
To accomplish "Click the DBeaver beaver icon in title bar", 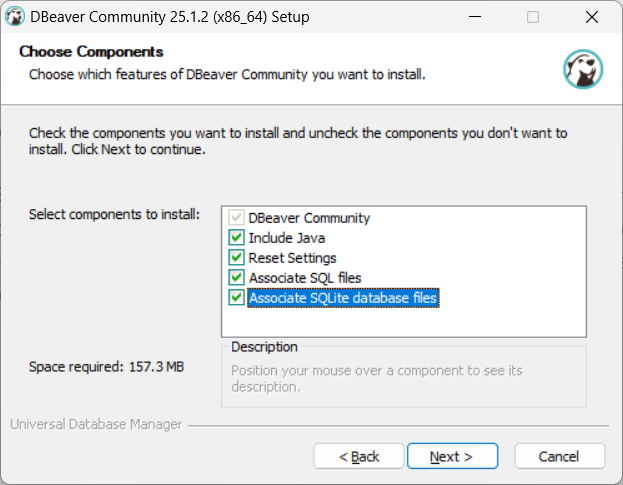I will pos(15,17).
